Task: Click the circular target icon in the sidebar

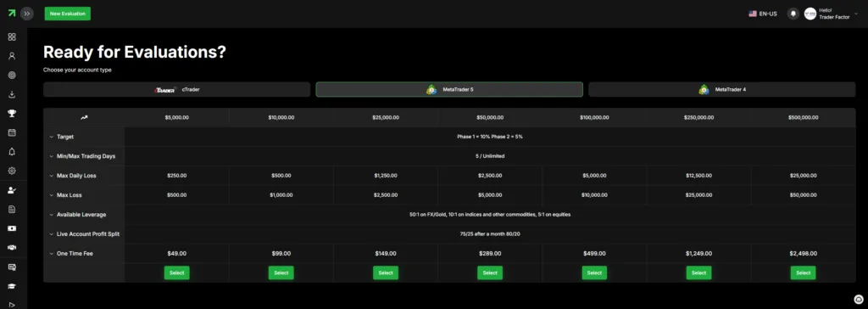Action: (x=12, y=75)
